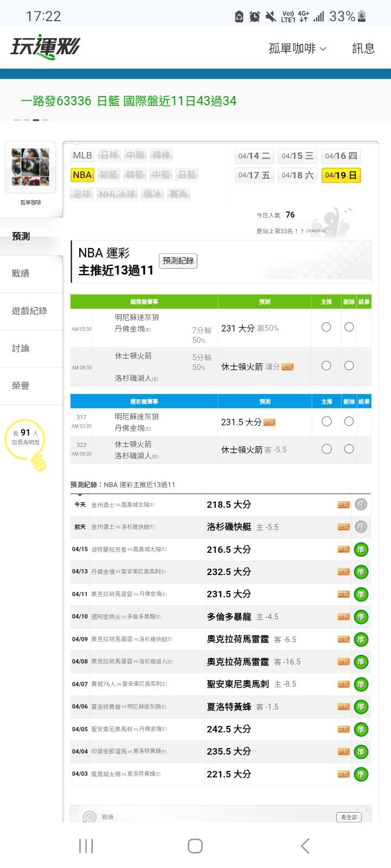Viewport: 391px width, 868px height.
Task: Tap the 準 result icon for 04/04
Action: (361, 752)
